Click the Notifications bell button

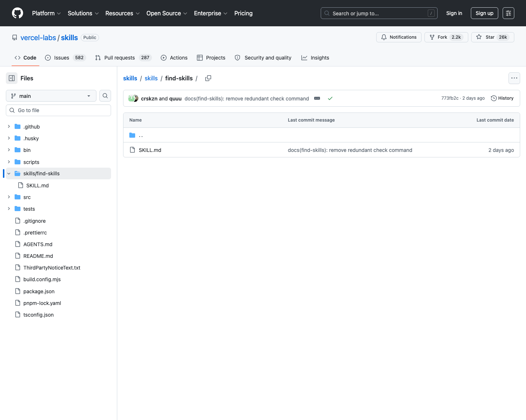tap(399, 37)
